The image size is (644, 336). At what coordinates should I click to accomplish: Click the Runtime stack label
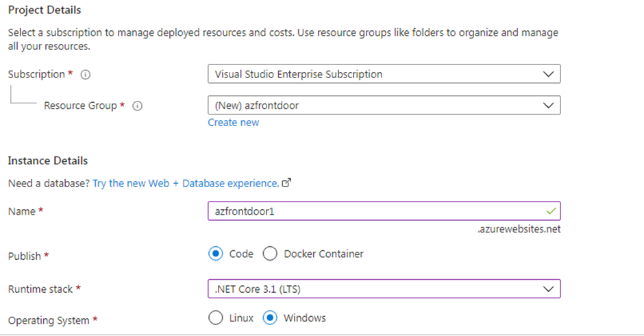[x=40, y=289]
